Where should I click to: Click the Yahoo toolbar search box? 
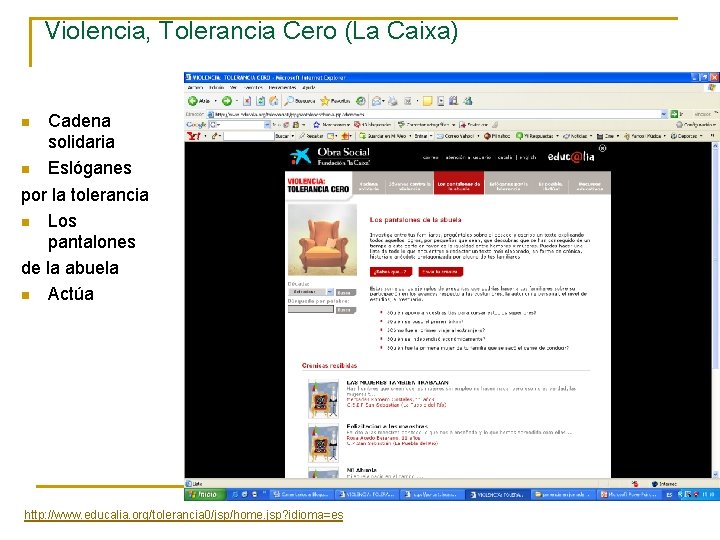249,136
